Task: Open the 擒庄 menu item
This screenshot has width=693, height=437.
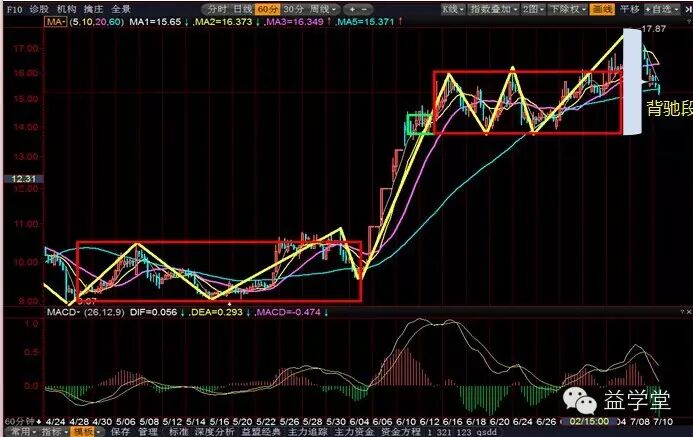Action: pyautogui.click(x=93, y=9)
